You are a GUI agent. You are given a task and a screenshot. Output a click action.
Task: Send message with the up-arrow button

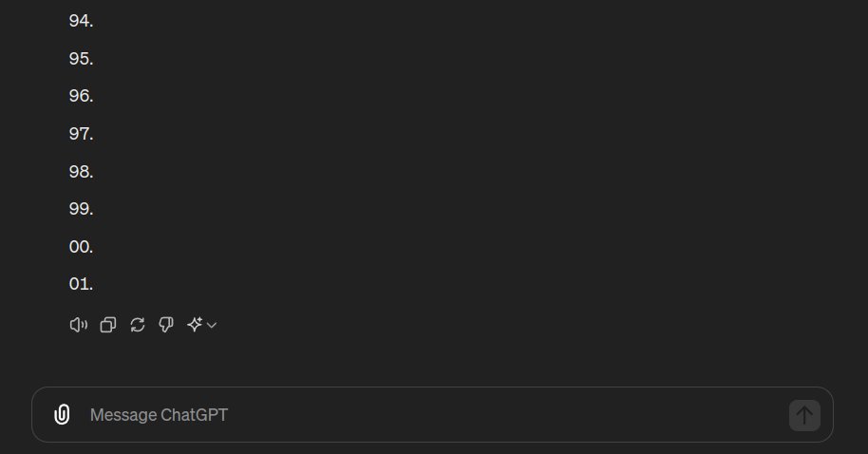pyautogui.click(x=804, y=415)
